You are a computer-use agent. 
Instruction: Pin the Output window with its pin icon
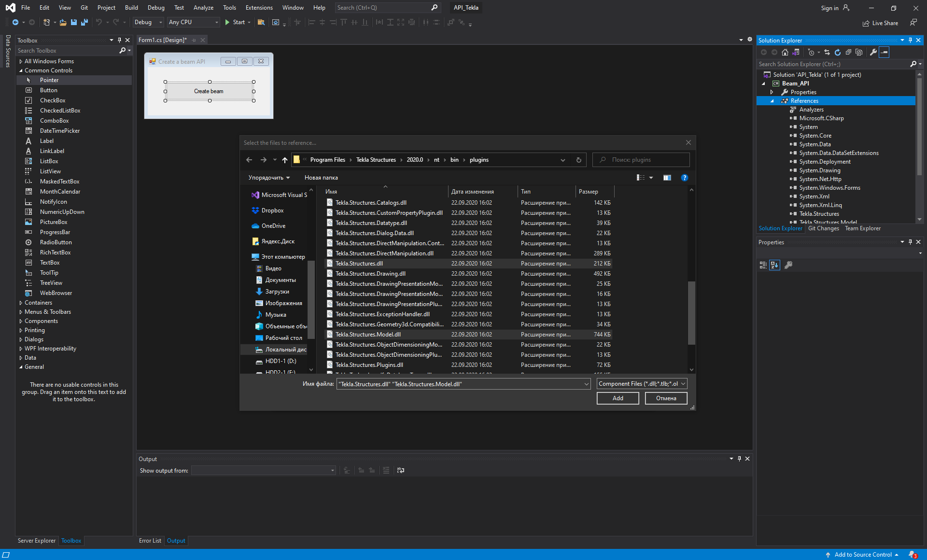pos(739,459)
